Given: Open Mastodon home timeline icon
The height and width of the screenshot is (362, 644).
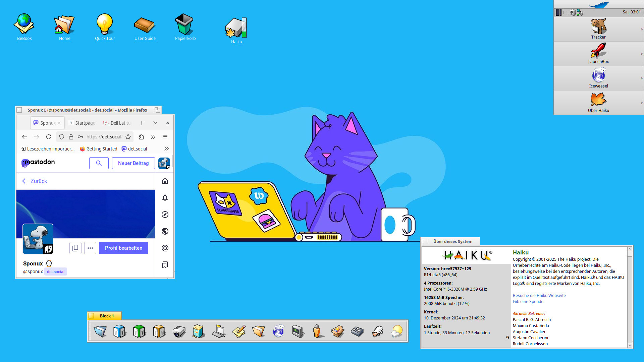Looking at the screenshot, I should tap(165, 181).
